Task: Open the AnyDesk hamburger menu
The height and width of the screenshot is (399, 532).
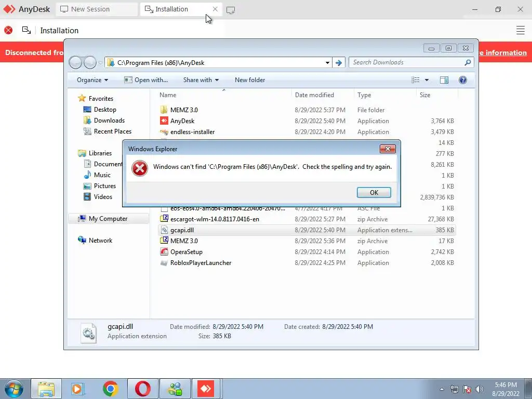Action: pos(521,30)
